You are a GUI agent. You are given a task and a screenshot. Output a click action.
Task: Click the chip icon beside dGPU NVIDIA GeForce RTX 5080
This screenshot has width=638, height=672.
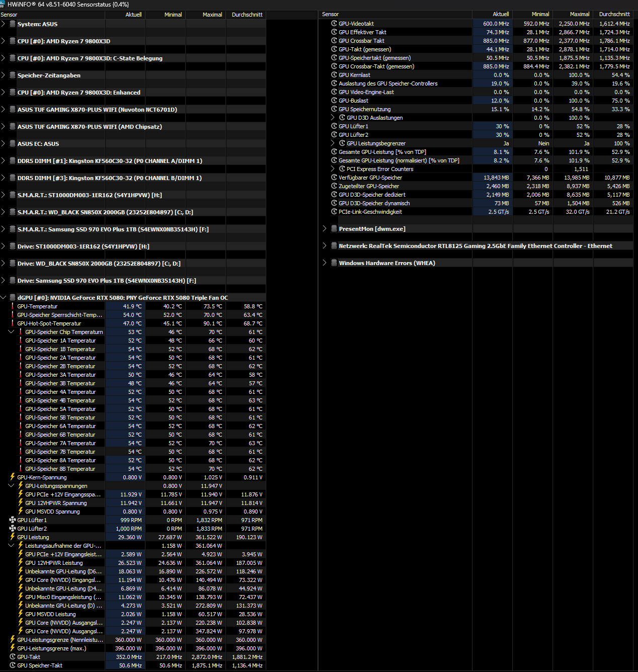[x=13, y=298]
